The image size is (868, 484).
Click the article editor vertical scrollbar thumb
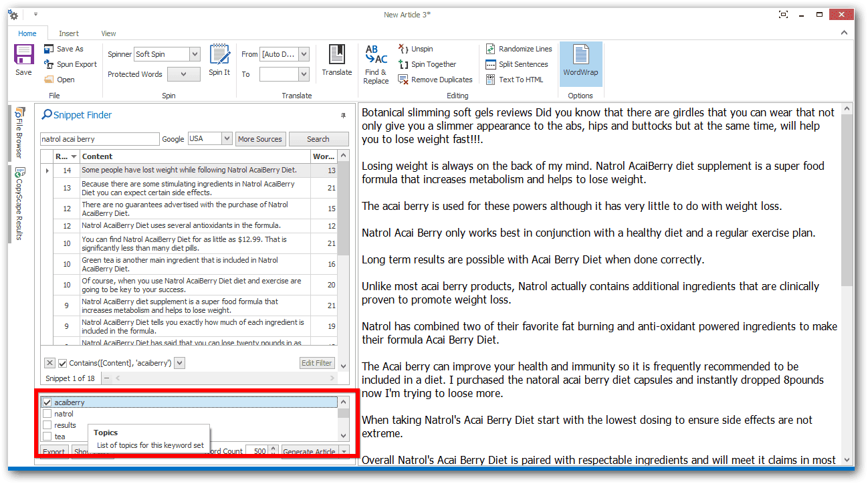pyautogui.click(x=847, y=199)
